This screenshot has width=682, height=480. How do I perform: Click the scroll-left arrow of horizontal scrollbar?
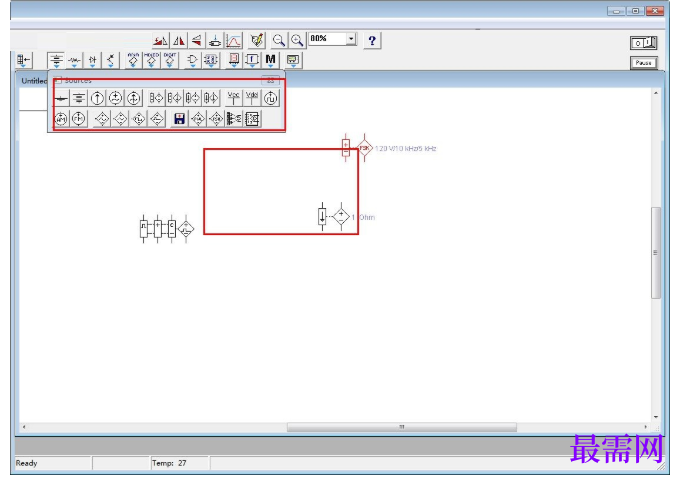24,427
